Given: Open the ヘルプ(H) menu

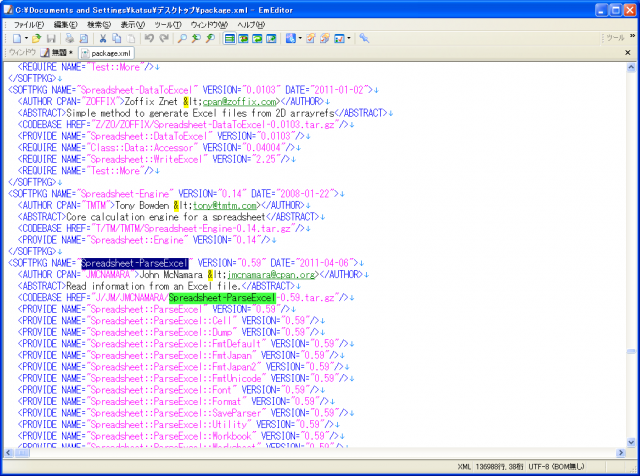Looking at the screenshot, I should [x=251, y=25].
